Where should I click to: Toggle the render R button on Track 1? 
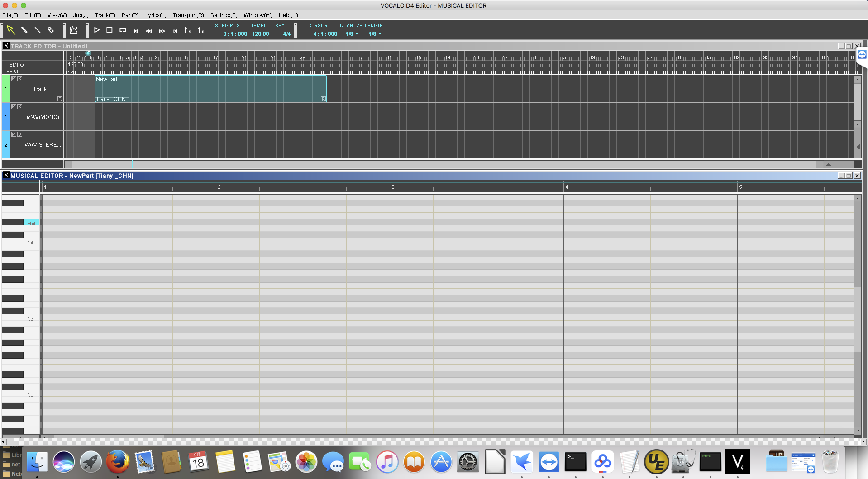[60, 99]
